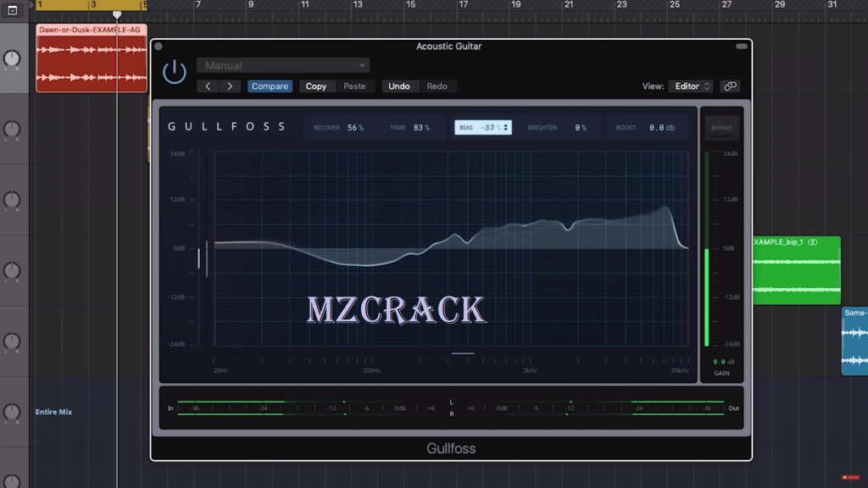Viewport: 868px width, 488px height.
Task: Click the fourth track pan knob
Action: (x=12, y=270)
